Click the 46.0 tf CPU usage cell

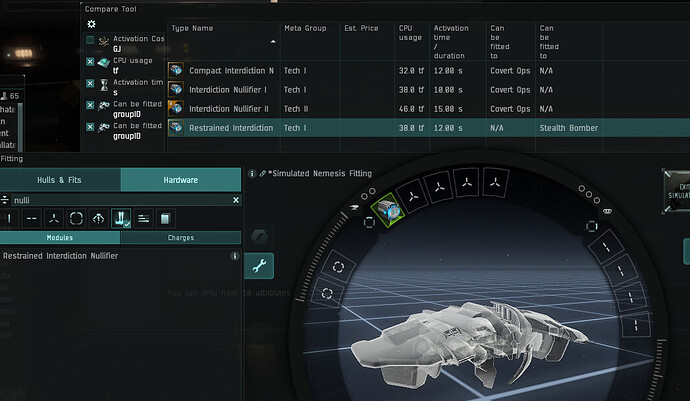coord(411,109)
